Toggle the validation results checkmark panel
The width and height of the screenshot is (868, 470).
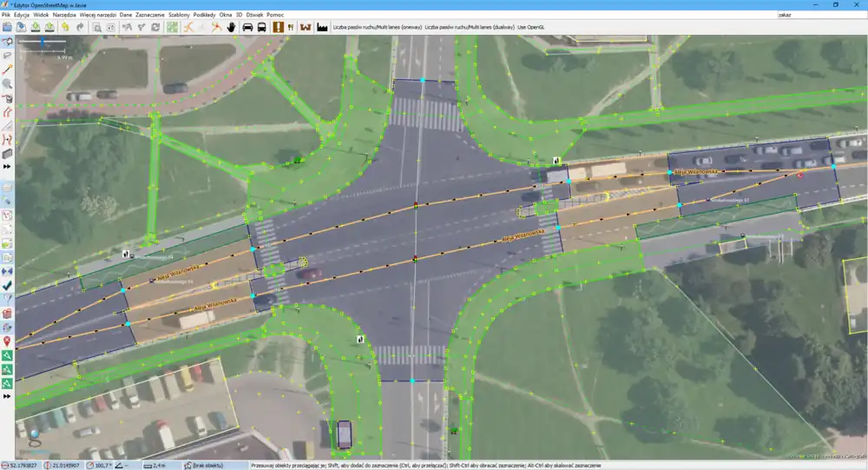coord(7,284)
